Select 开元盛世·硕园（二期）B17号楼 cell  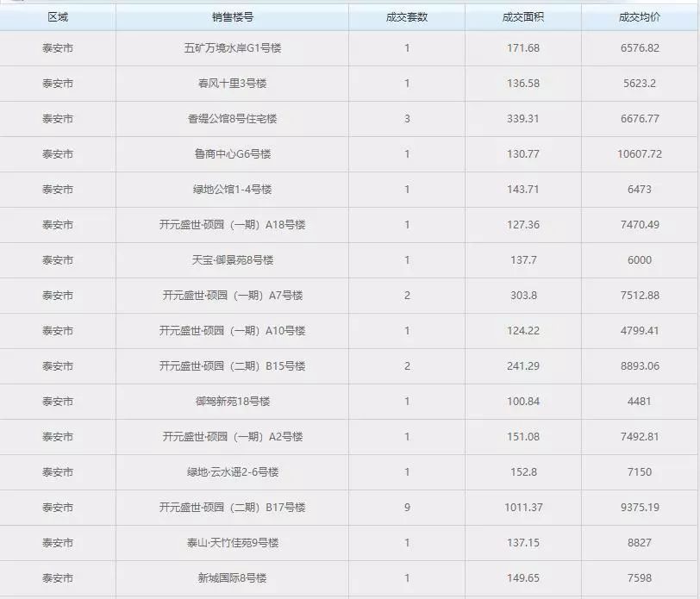233,508
